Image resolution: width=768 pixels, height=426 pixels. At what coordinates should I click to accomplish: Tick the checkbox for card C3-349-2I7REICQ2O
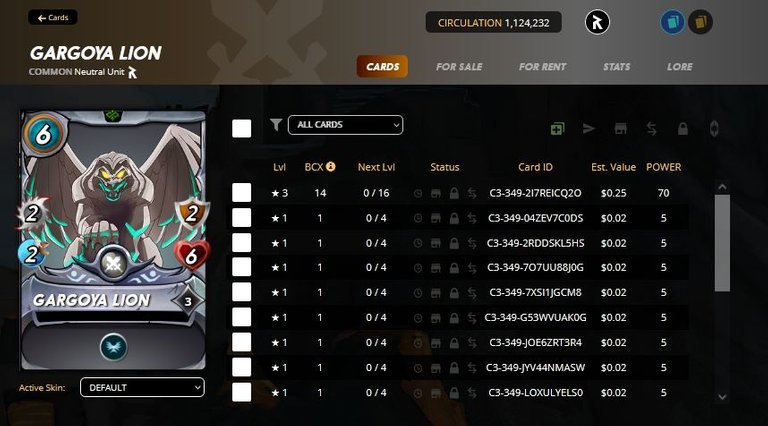(241, 193)
